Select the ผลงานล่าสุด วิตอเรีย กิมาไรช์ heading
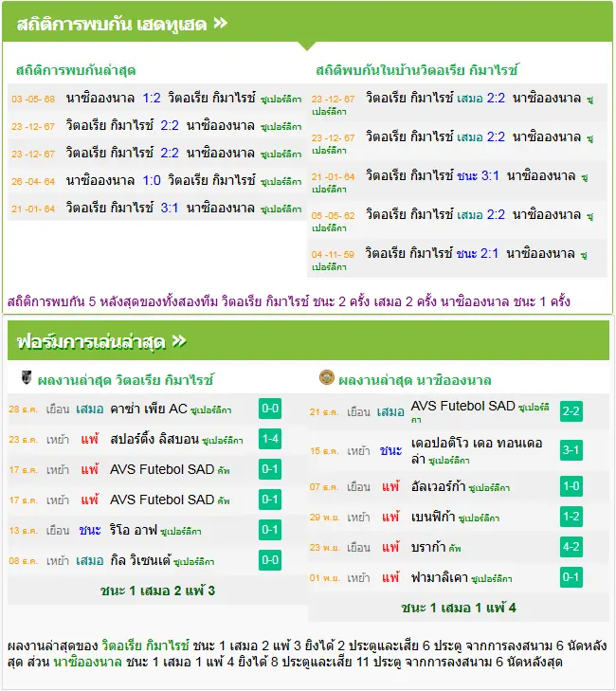The height and width of the screenshot is (691, 616). [126, 380]
